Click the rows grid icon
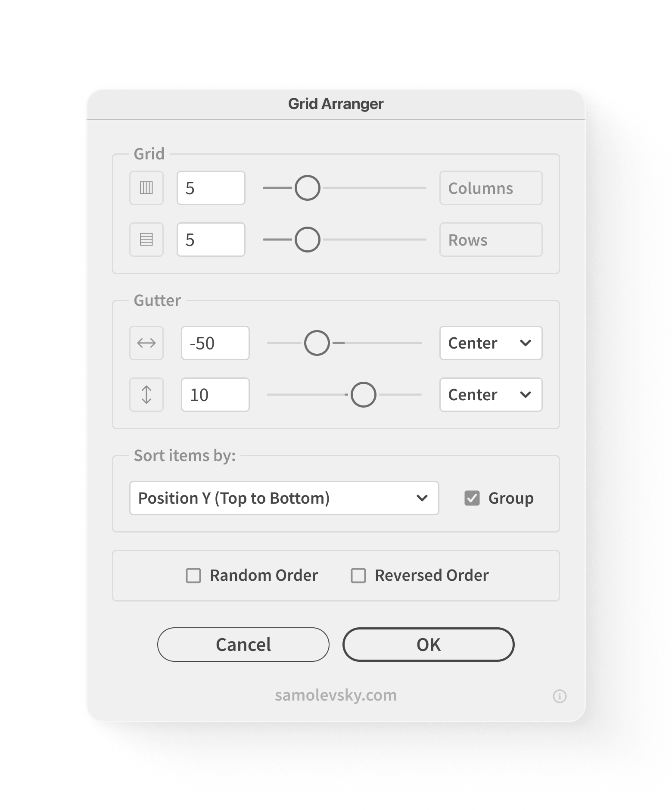The image size is (672, 810). (x=146, y=240)
